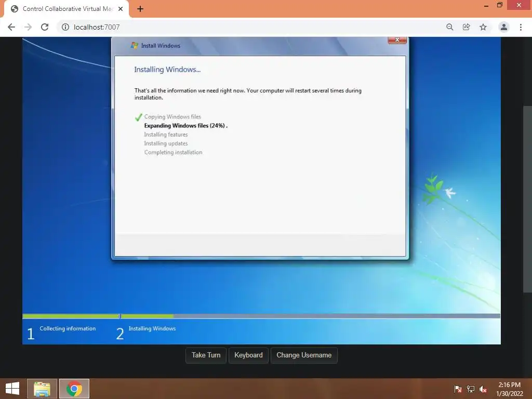Close the Chrome window
This screenshot has width=532, height=399.
(x=519, y=5)
